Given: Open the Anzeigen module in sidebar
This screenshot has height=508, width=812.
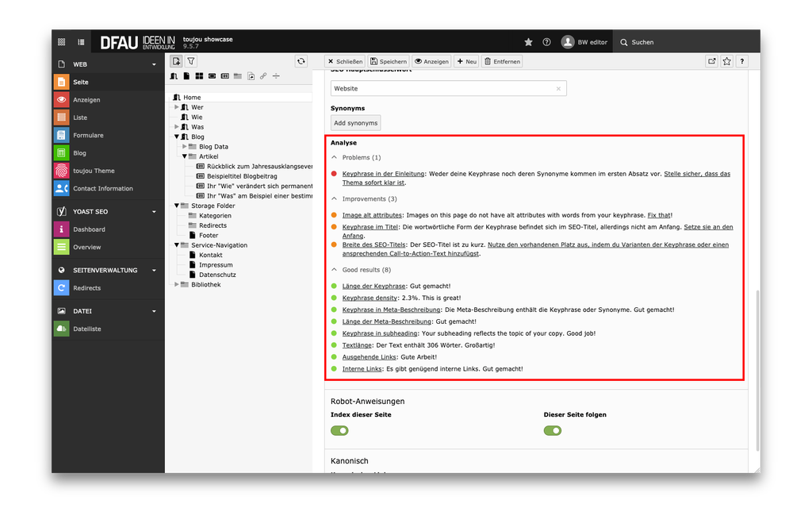Looking at the screenshot, I should coord(86,100).
